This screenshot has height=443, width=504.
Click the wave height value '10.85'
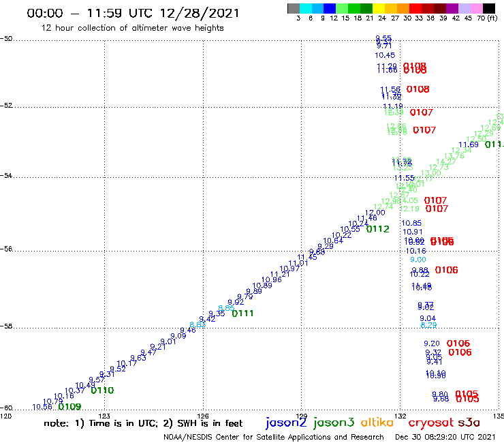[411, 223]
